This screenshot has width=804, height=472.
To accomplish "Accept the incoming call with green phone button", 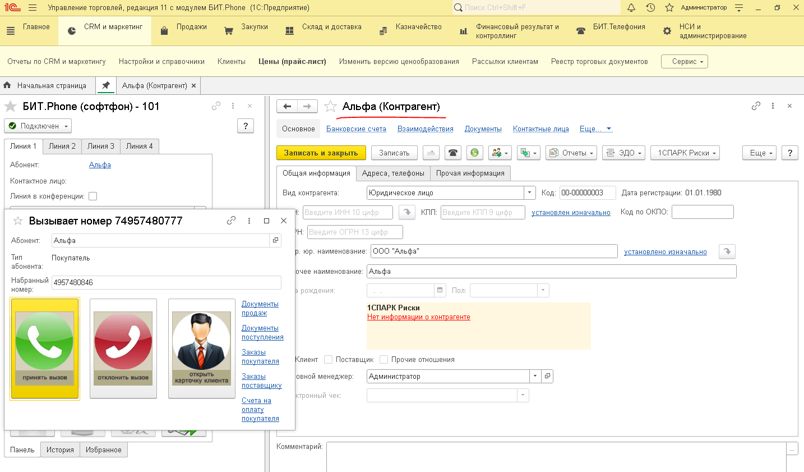I will 45,348.
